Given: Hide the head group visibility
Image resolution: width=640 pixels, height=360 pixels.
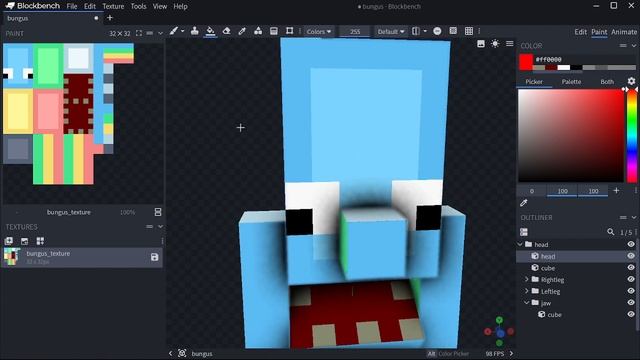Looking at the screenshot, I should [x=631, y=244].
